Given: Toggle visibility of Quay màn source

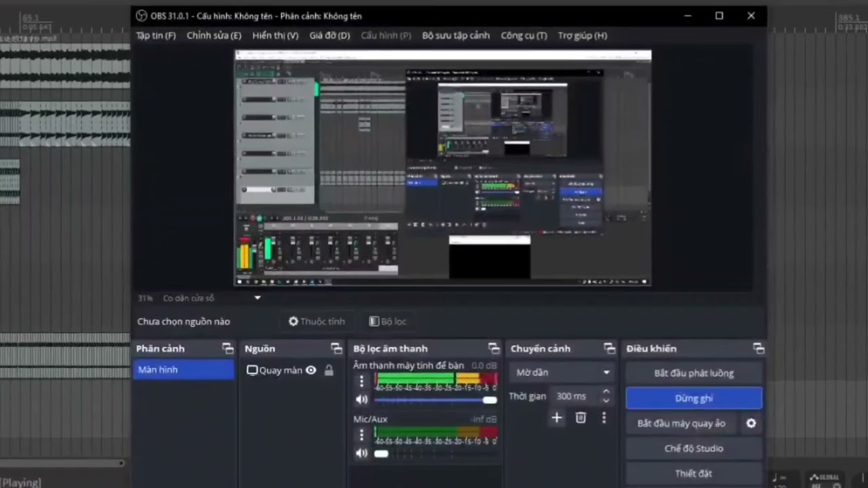Looking at the screenshot, I should [x=311, y=370].
